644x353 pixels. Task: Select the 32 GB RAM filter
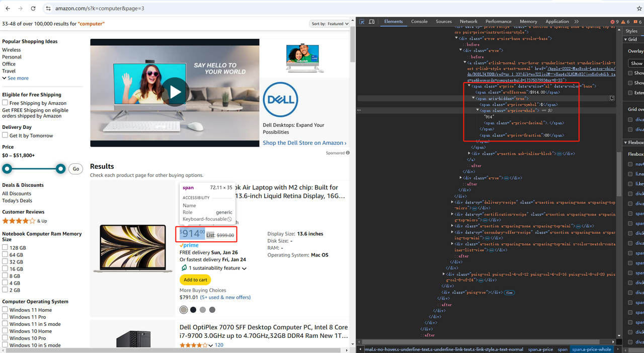(5, 262)
